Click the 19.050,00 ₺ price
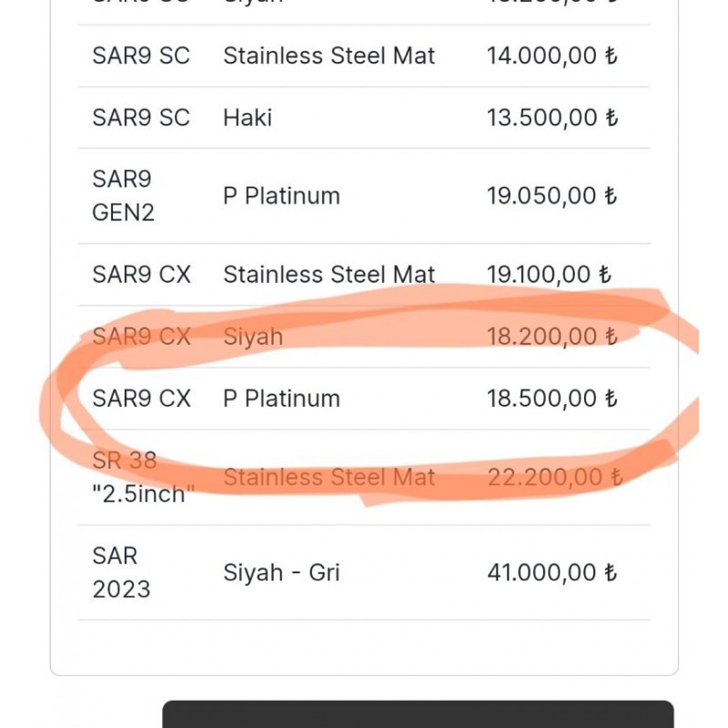Screen dimensions: 728x728 pyautogui.click(x=552, y=196)
